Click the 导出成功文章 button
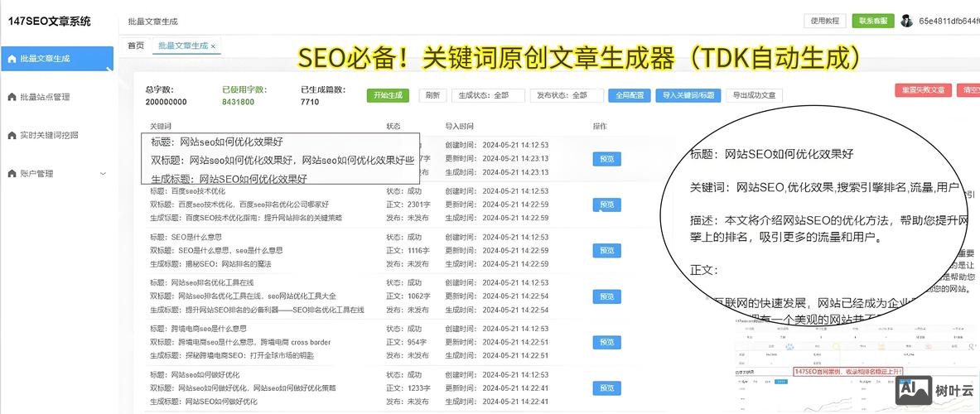This screenshot has height=414, width=980. pos(755,95)
